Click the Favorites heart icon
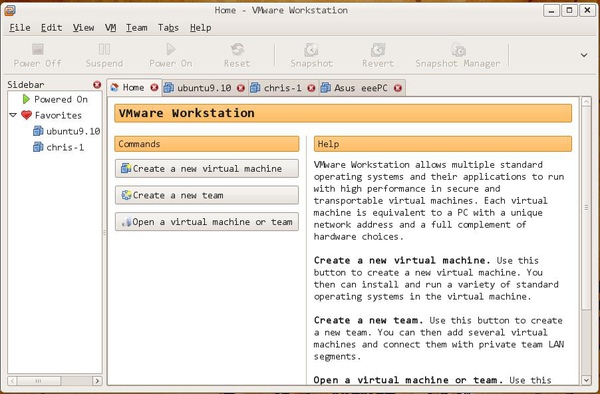 [x=26, y=115]
